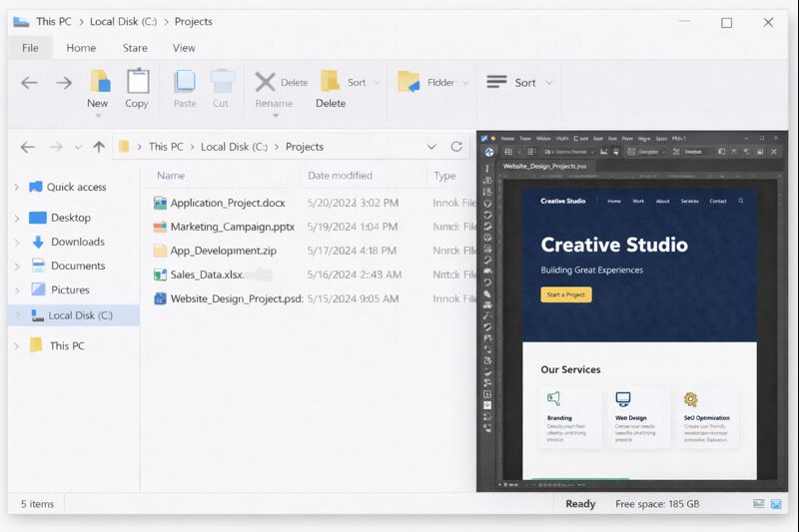Click the SEO Optimization gear icon
Screen dimensions: 799x532
691,399
